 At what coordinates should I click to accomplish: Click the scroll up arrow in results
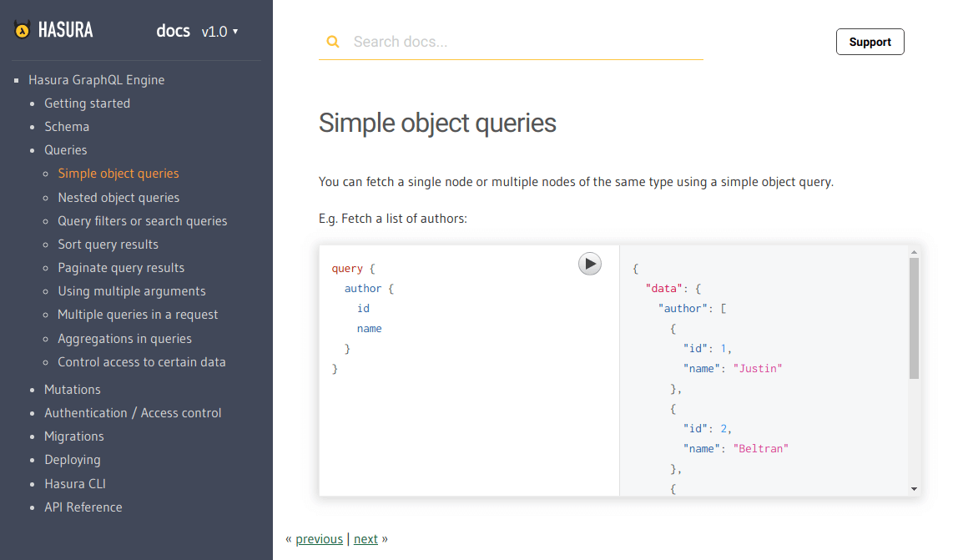click(914, 251)
